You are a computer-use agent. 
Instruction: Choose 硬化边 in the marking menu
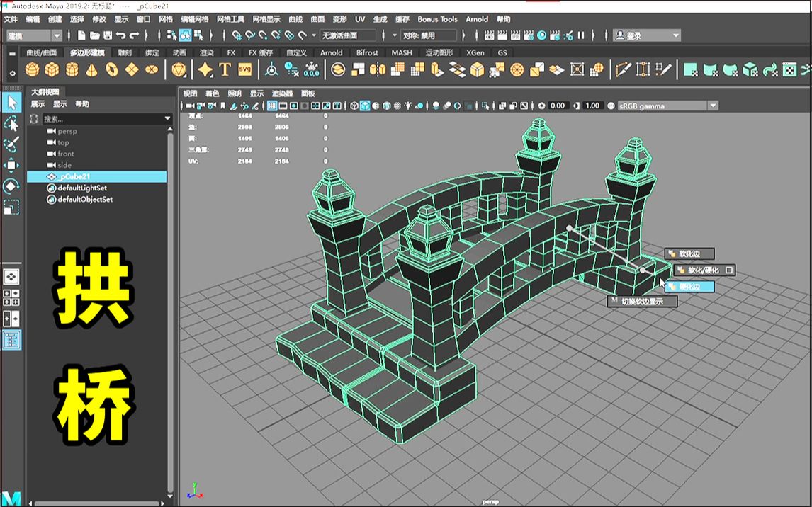tap(689, 287)
